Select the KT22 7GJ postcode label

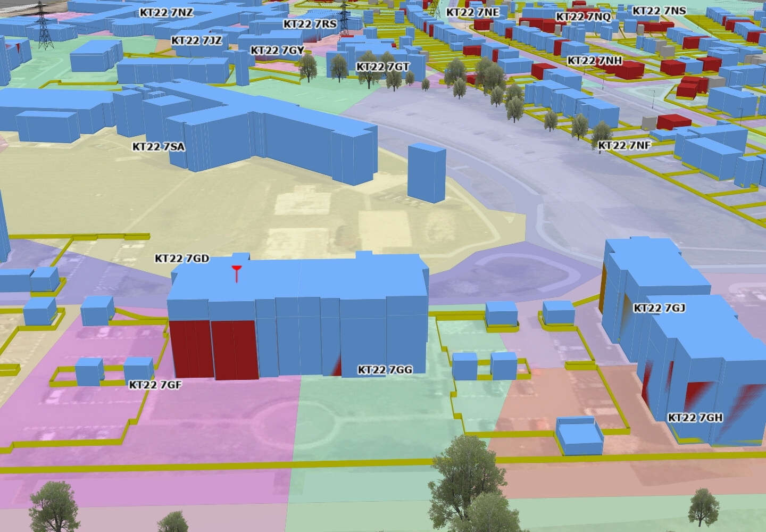[659, 308]
